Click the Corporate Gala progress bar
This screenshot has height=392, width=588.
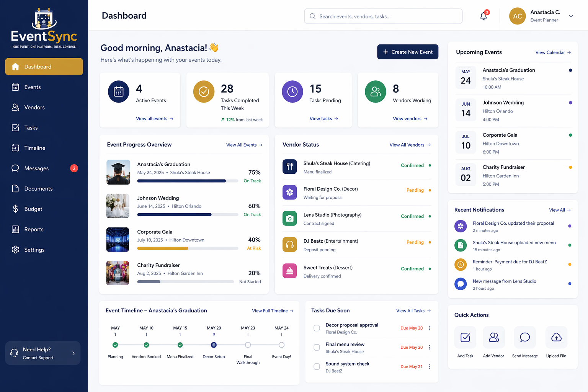tap(188, 248)
